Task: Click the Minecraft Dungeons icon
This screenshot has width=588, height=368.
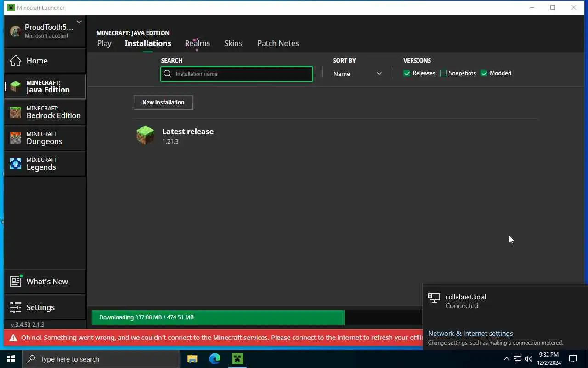Action: (16, 138)
